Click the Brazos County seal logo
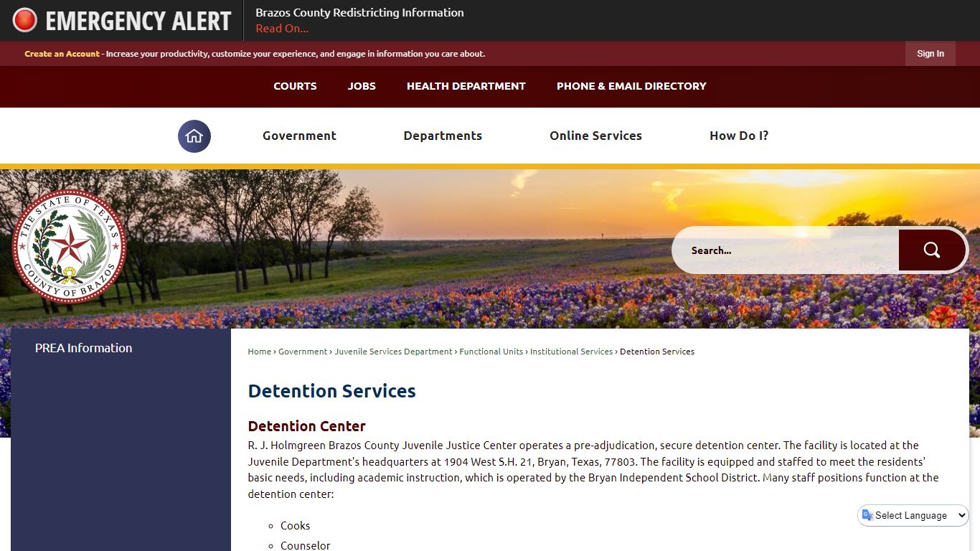 69,246
